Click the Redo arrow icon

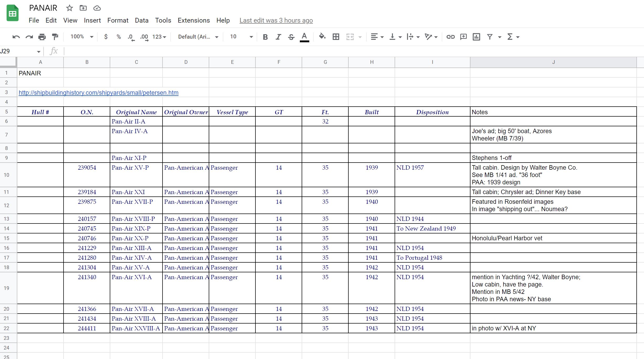tap(29, 37)
